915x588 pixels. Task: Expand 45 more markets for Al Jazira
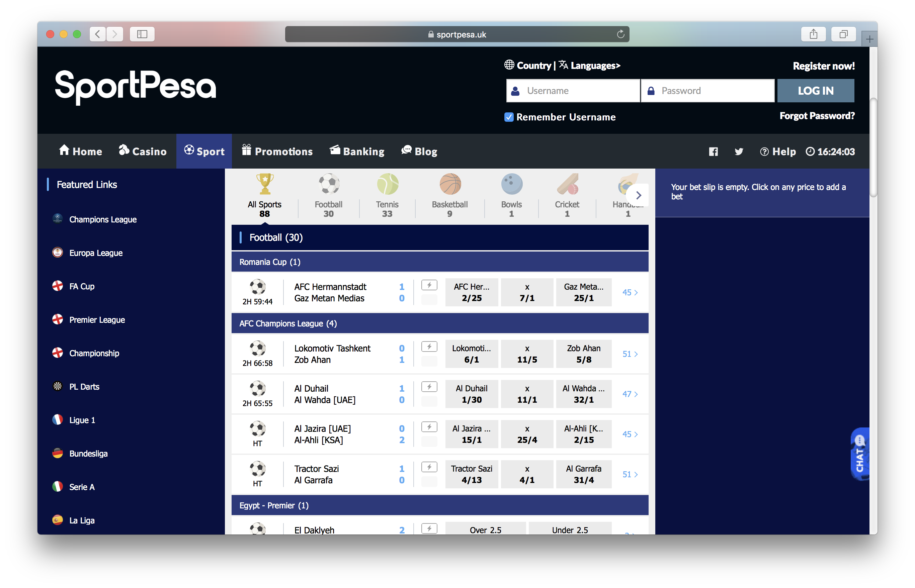(x=630, y=434)
